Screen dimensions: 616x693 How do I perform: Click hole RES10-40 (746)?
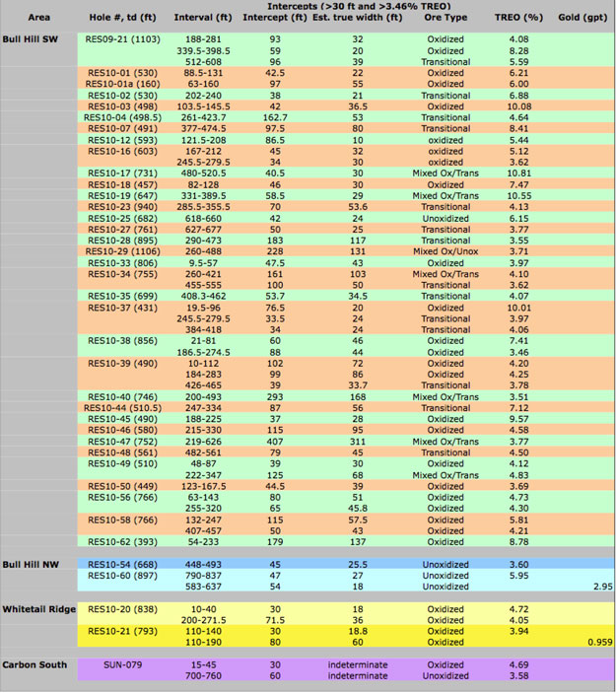coord(122,397)
